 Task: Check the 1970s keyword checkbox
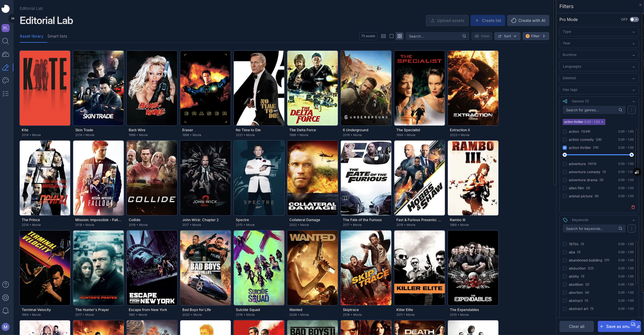coord(565,244)
